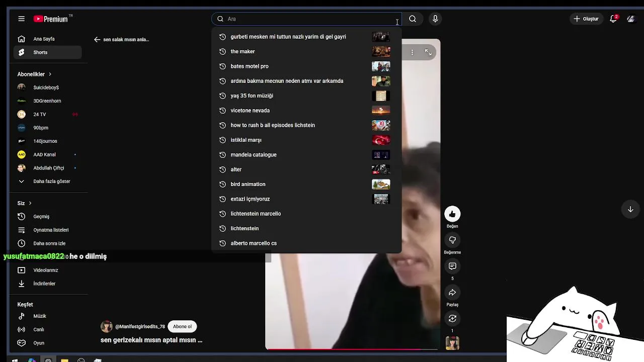The width and height of the screenshot is (644, 362).
Task: Click thumbnail next to 'istiklal marşı'
Action: point(381,140)
